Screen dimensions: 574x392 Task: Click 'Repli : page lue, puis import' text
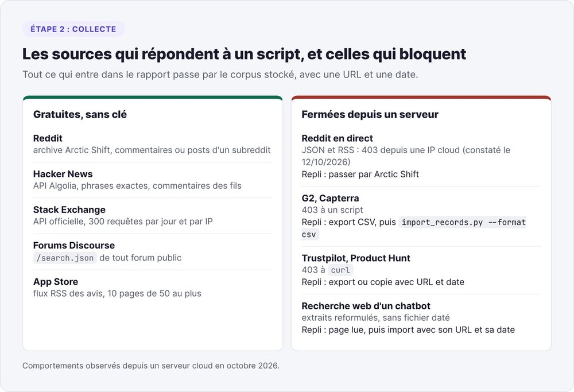click(408, 330)
